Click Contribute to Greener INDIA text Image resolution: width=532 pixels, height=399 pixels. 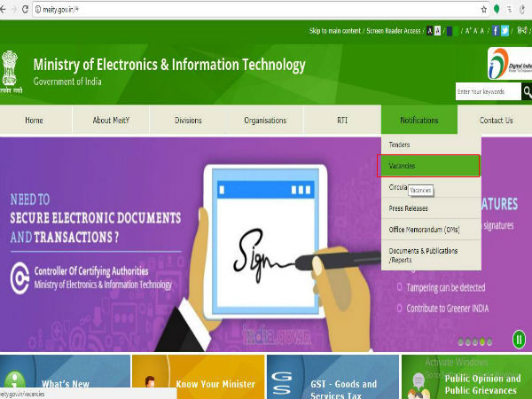pyautogui.click(x=448, y=308)
